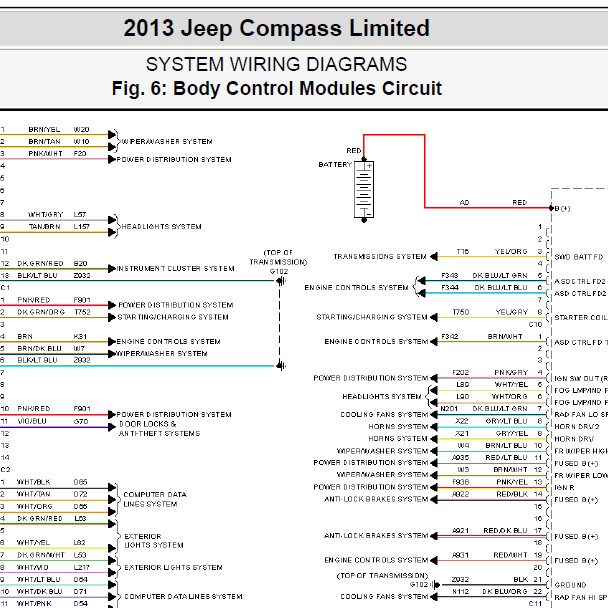Click the 'STARTER COIL' pin label
608x608 pixels.
[x=581, y=318]
